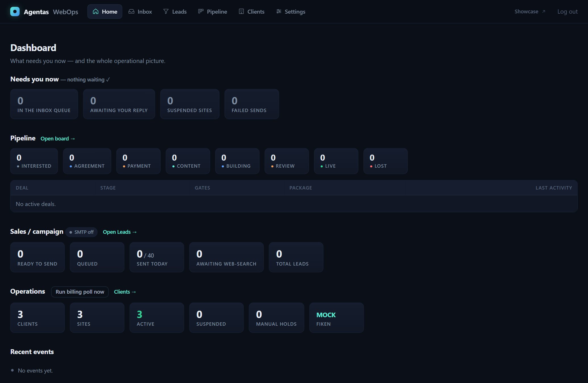
Task: Open the Clients arrow link in Operations
Action: point(125,292)
